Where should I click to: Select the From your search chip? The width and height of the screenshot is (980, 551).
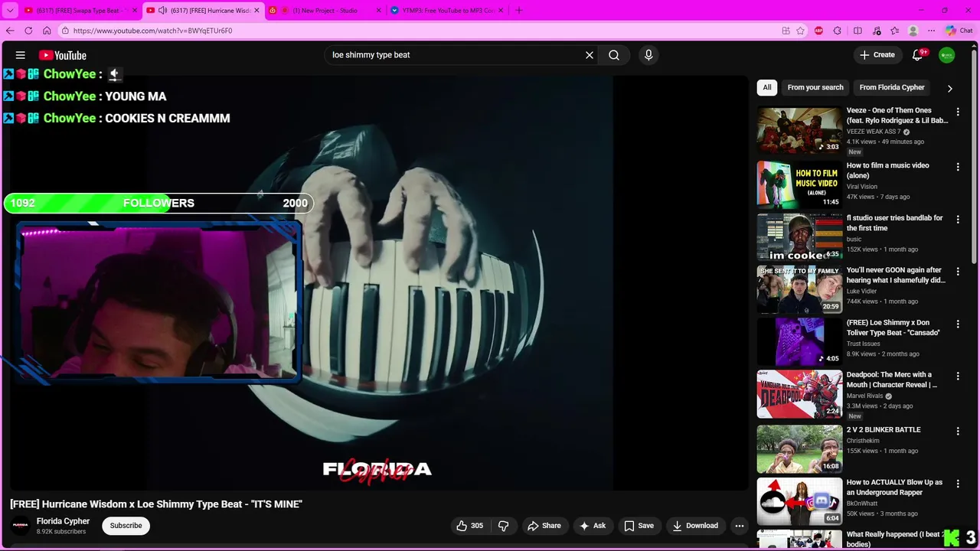[x=815, y=87]
